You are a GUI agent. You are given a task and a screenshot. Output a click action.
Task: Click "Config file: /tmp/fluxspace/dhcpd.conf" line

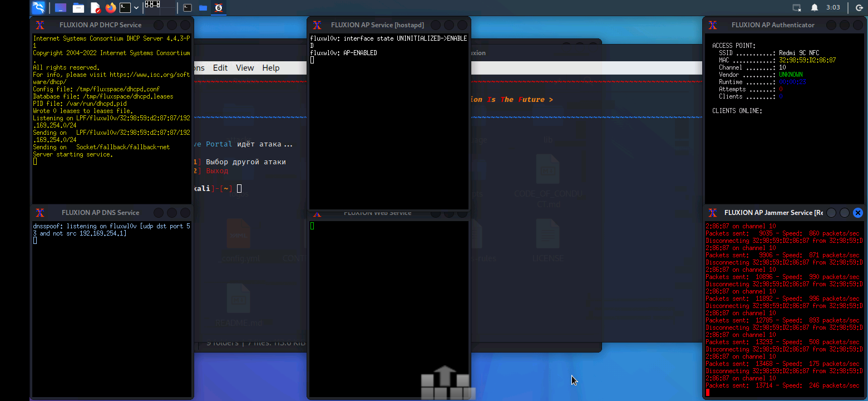(x=96, y=89)
